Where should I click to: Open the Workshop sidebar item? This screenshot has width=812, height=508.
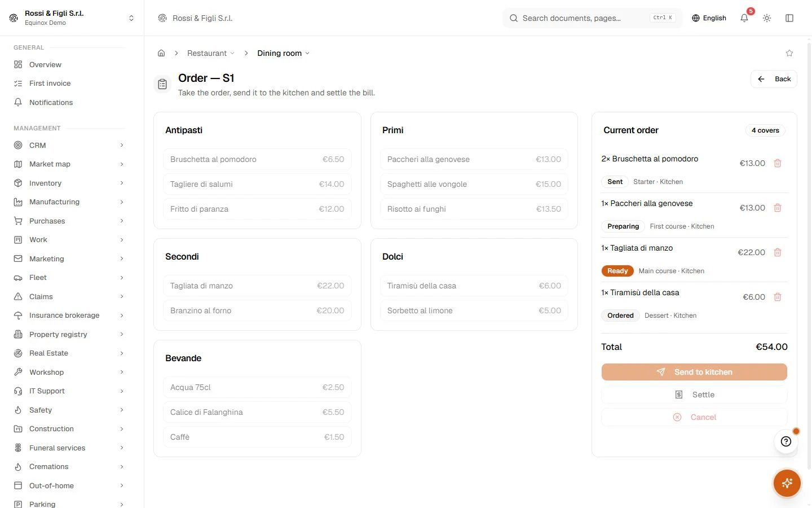click(x=69, y=372)
